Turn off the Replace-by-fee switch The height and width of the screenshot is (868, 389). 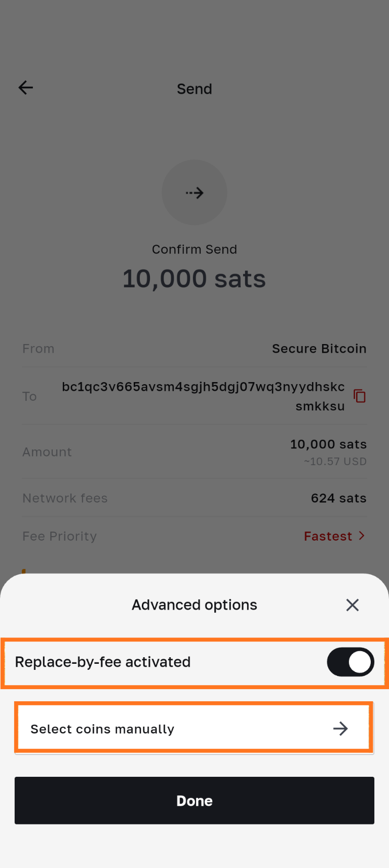coord(350,662)
